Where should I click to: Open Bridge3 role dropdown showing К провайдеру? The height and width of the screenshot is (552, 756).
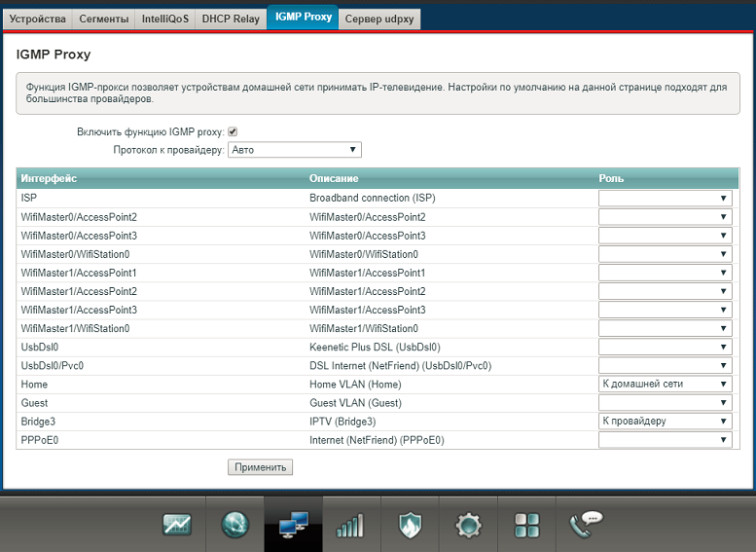click(665, 422)
